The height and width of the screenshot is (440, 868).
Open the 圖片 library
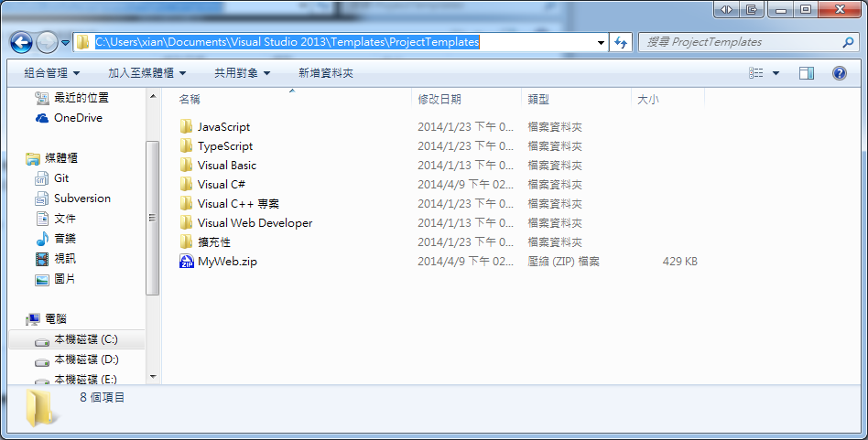click(x=65, y=279)
